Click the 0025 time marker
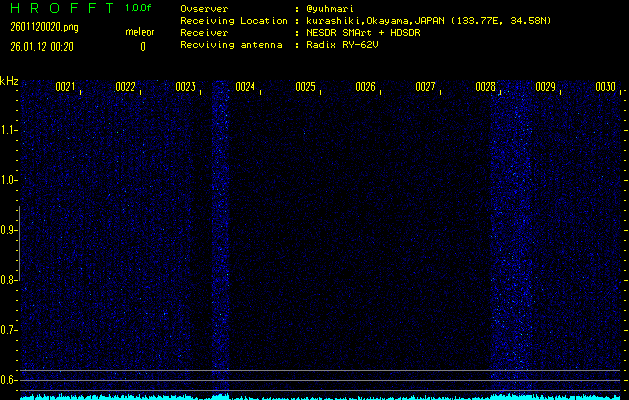This screenshot has width=629, height=400. pos(305,87)
